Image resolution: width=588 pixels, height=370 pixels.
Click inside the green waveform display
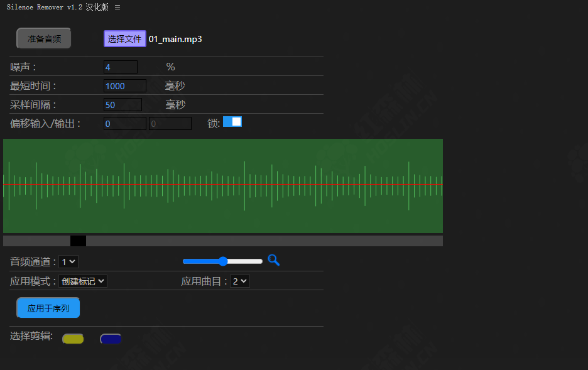coord(223,185)
